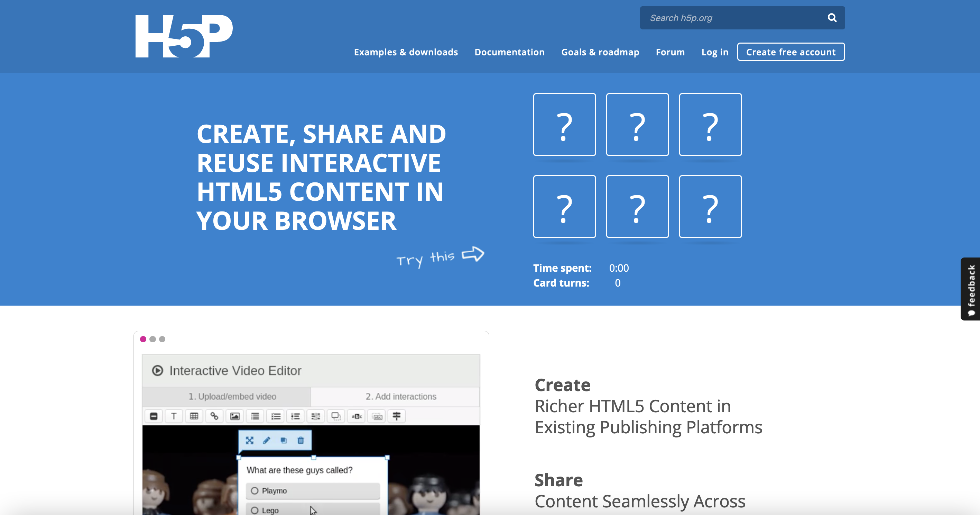980x515 pixels.
Task: Click the copy icon on interaction
Action: click(284, 440)
